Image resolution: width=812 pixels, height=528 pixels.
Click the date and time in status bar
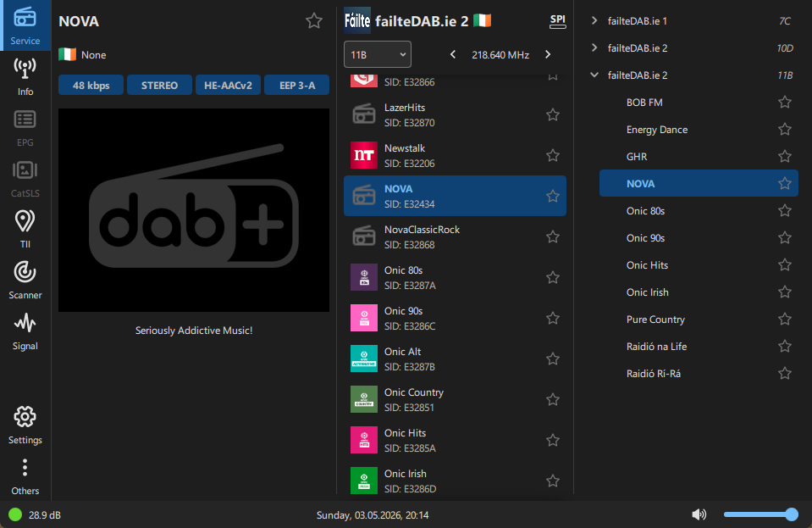tap(373, 515)
